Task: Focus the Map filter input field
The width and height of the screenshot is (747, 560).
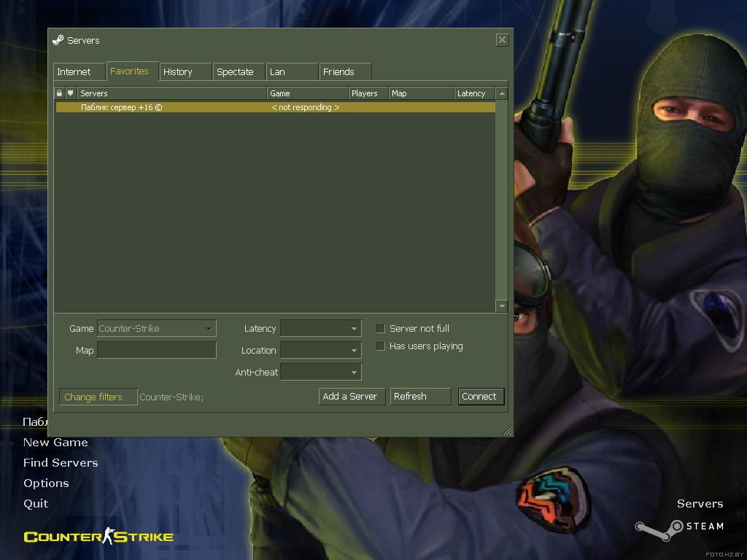Action: click(157, 351)
